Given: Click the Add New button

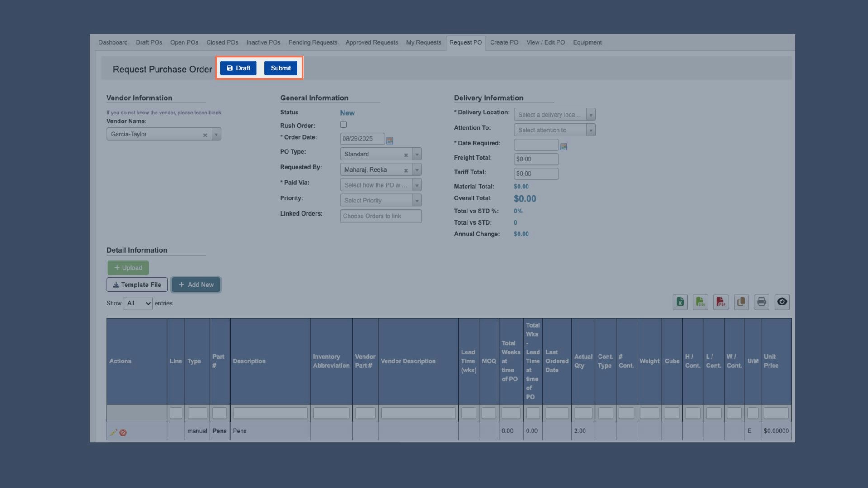Looking at the screenshot, I should pos(196,285).
